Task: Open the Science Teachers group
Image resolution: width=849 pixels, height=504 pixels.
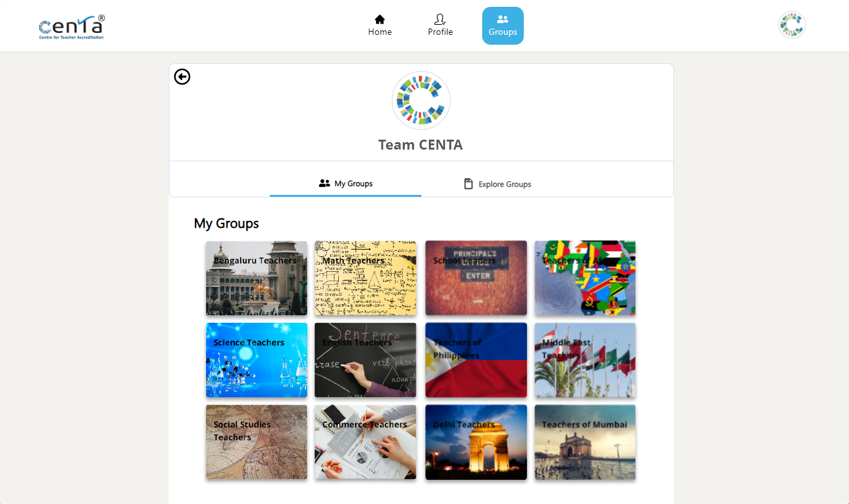Action: pyautogui.click(x=256, y=360)
